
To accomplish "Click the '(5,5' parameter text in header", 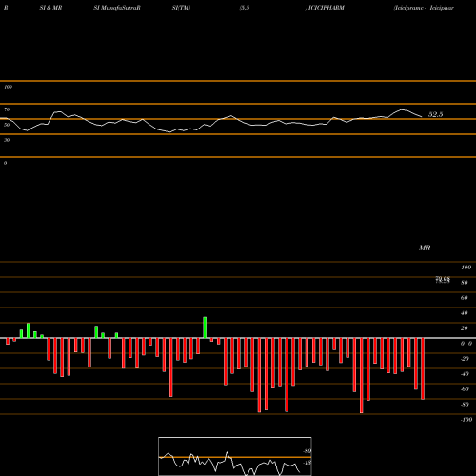I will point(245,8).
